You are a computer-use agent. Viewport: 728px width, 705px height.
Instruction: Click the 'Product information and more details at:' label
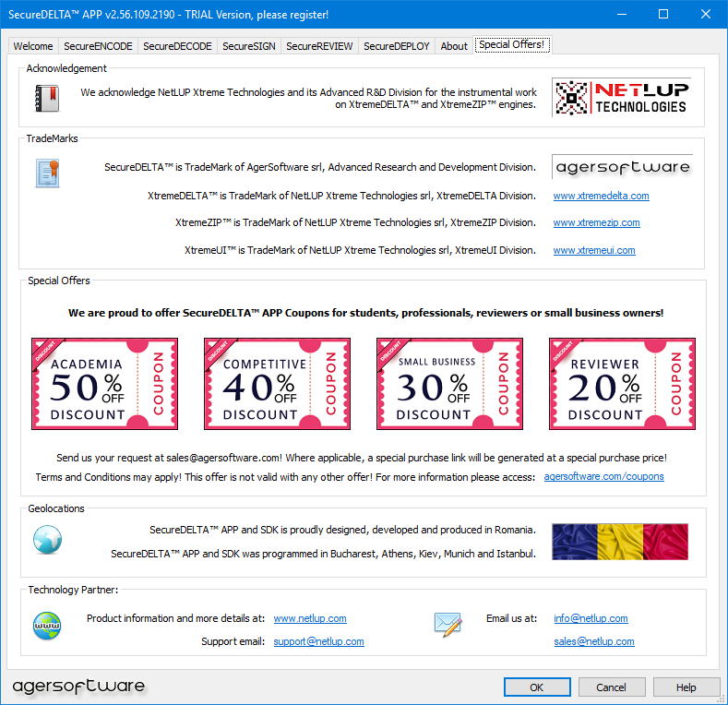[175, 618]
